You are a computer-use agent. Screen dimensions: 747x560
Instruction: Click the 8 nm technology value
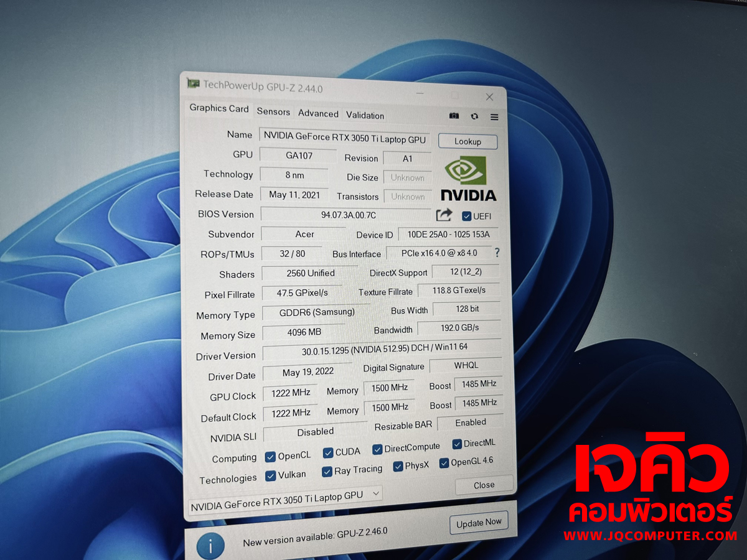coord(294,175)
